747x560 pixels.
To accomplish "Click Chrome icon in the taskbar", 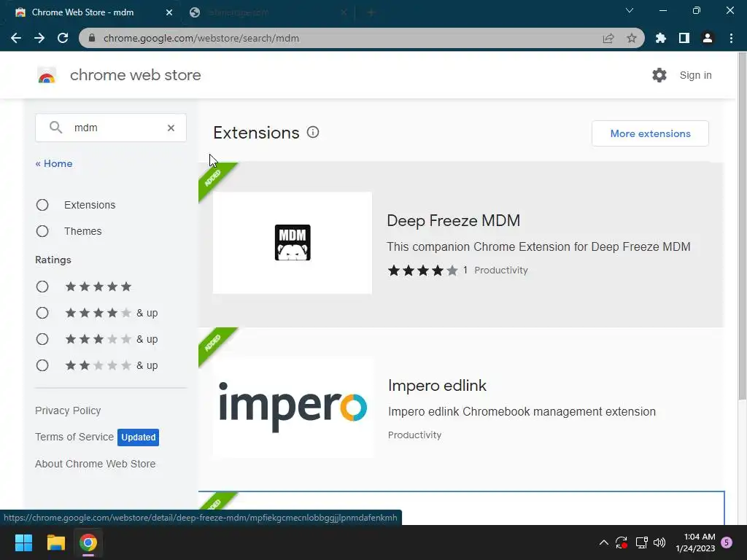I will click(88, 542).
